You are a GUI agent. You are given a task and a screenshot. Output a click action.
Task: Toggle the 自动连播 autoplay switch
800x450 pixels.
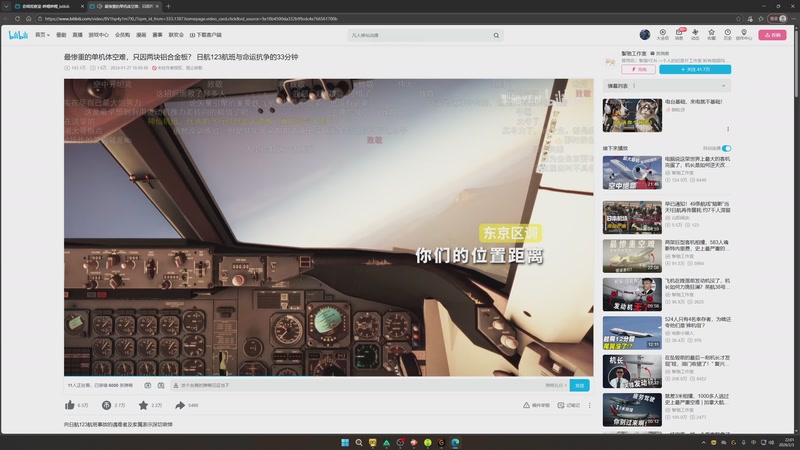tap(727, 148)
